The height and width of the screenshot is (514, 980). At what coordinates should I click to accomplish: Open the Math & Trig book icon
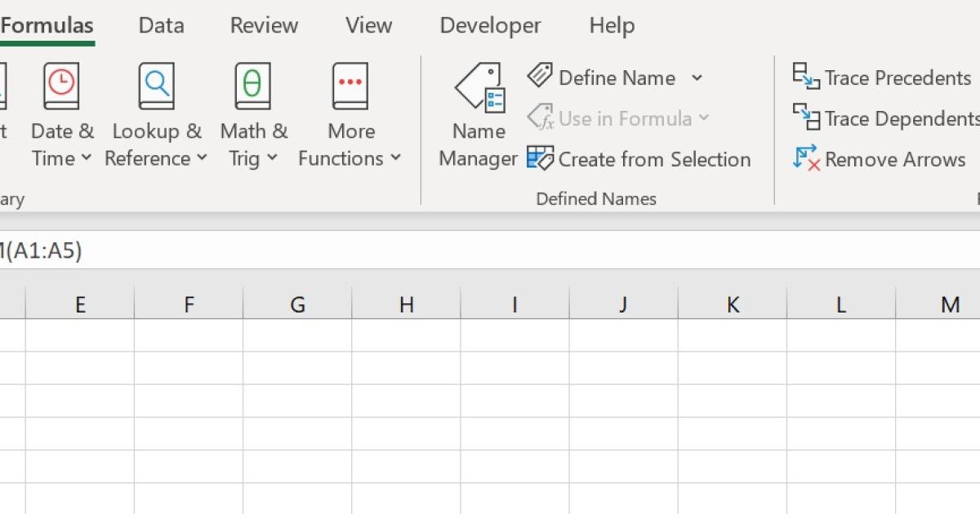[x=253, y=86]
